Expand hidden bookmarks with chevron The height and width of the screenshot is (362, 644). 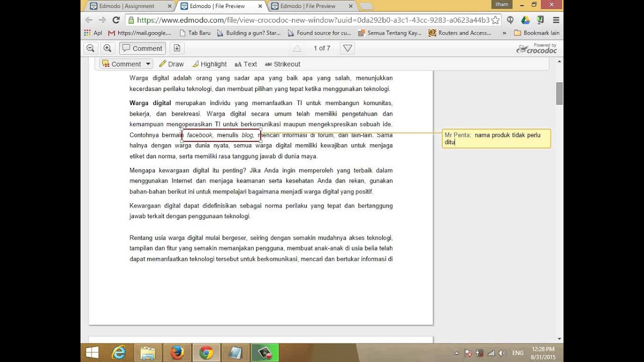coord(504,33)
